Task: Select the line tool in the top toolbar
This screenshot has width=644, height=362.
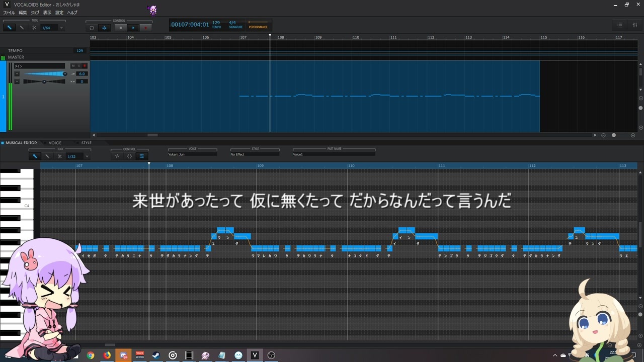Action: pos(22,28)
